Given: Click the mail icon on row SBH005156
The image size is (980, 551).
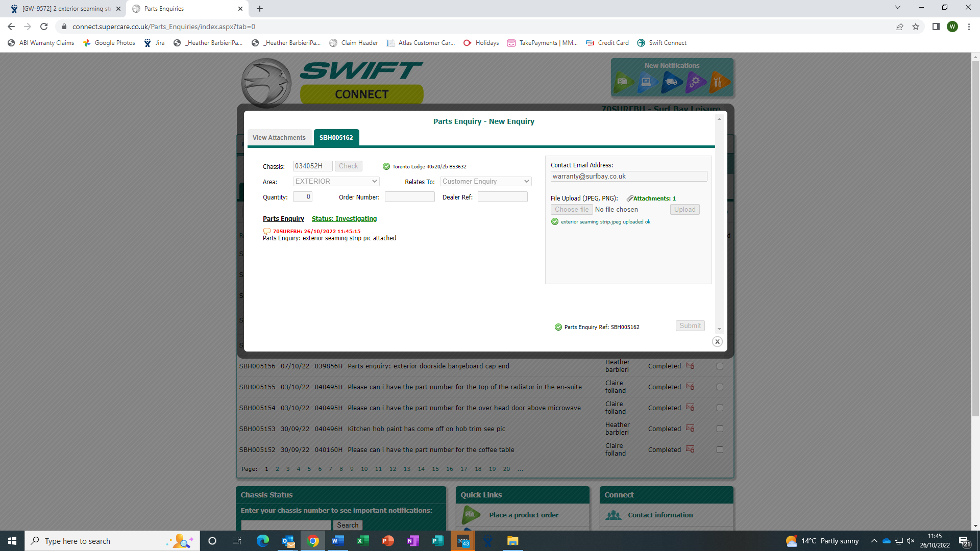Looking at the screenshot, I should click(x=690, y=365).
